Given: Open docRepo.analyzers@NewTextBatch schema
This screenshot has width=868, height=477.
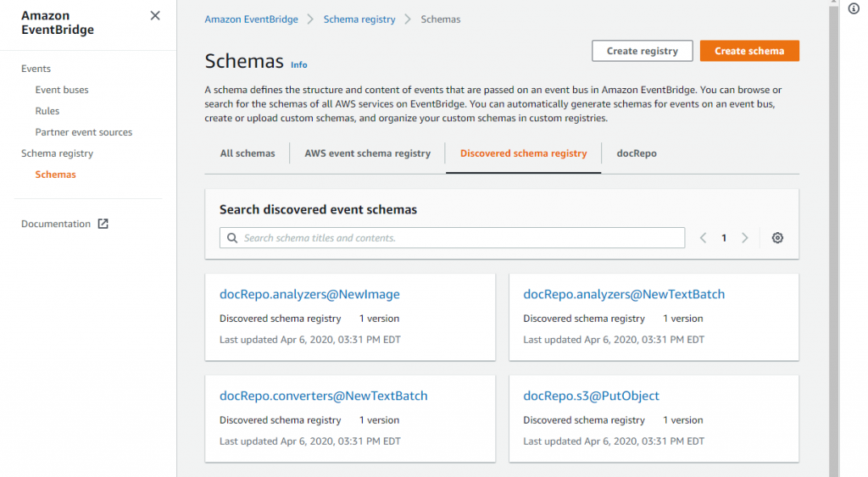Looking at the screenshot, I should coord(624,294).
